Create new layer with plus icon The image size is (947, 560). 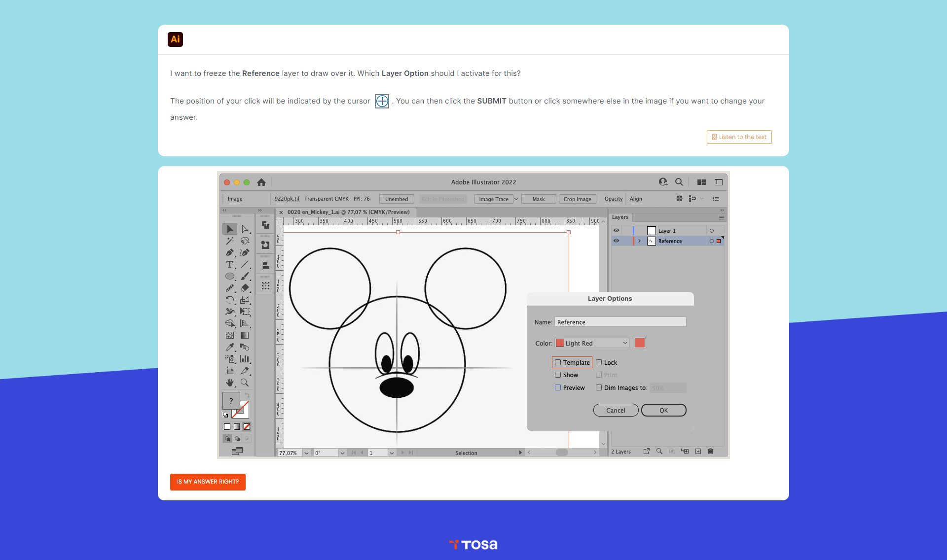click(698, 452)
